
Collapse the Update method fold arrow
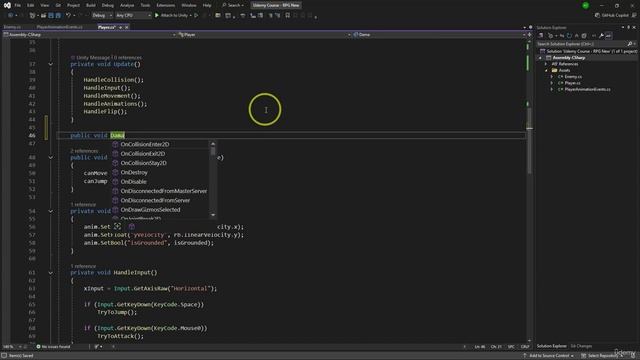pyautogui.click(x=51, y=64)
